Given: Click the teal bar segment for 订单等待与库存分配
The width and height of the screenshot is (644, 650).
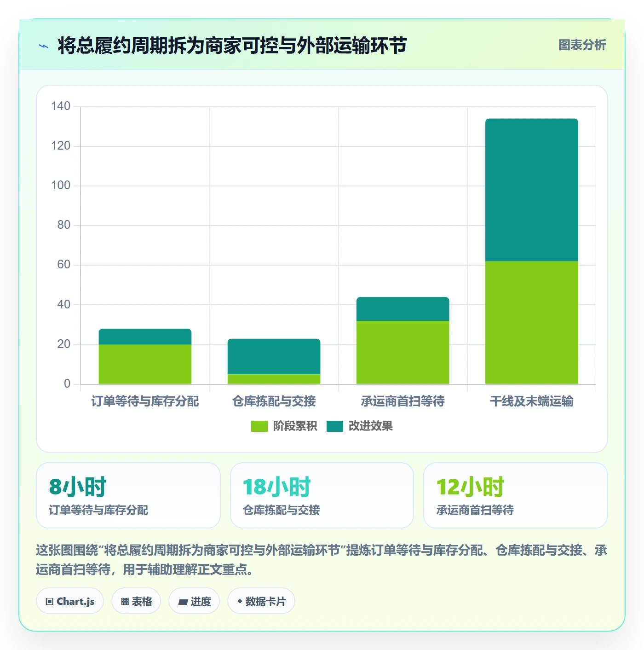Looking at the screenshot, I should click(x=145, y=337).
